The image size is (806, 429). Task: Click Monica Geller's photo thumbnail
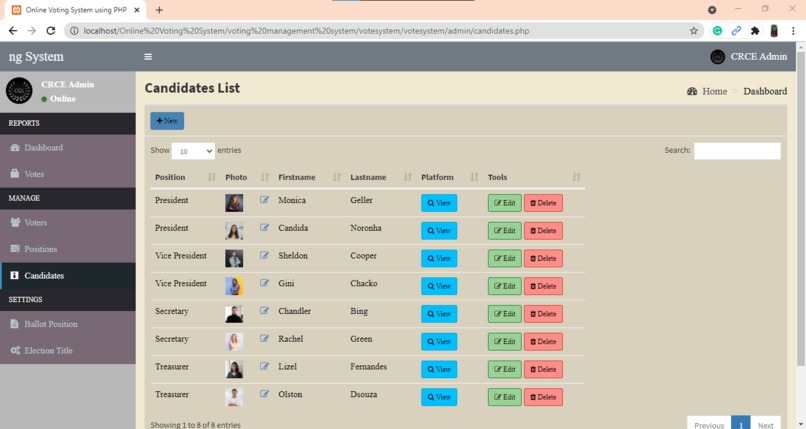(x=234, y=203)
